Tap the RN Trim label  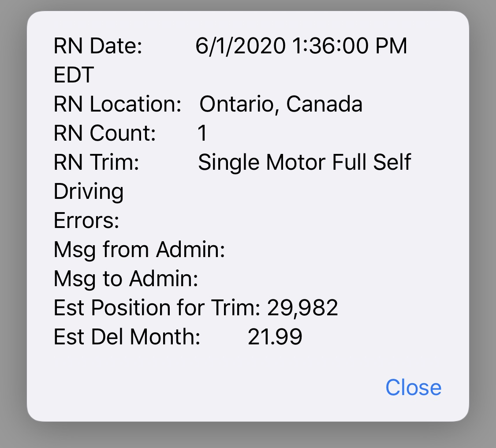pos(97,162)
